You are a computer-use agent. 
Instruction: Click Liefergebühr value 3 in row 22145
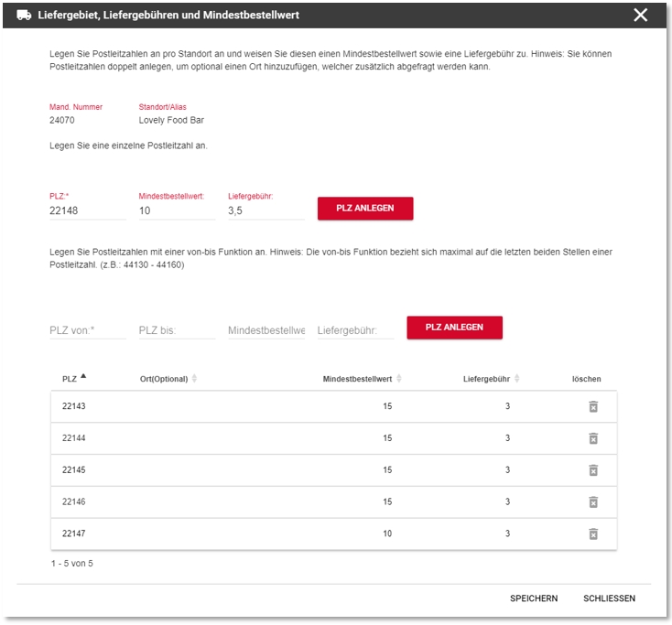pos(507,470)
